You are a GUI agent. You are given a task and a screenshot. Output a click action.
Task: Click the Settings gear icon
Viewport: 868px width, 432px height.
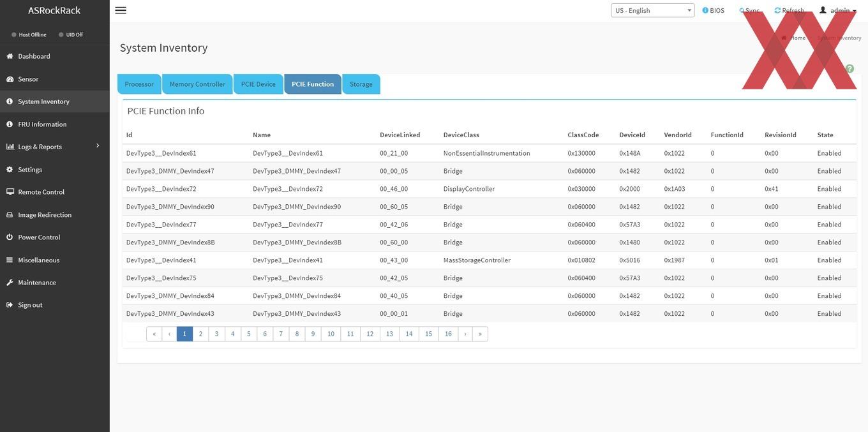pos(10,170)
